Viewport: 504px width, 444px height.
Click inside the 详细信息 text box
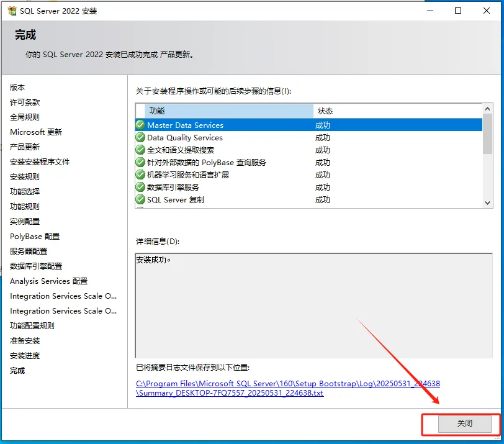[x=313, y=306]
